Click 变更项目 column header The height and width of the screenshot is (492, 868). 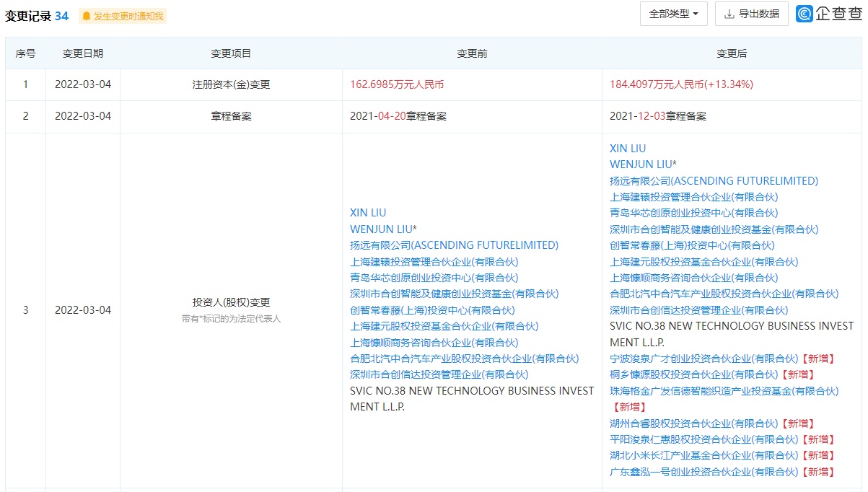pos(231,53)
